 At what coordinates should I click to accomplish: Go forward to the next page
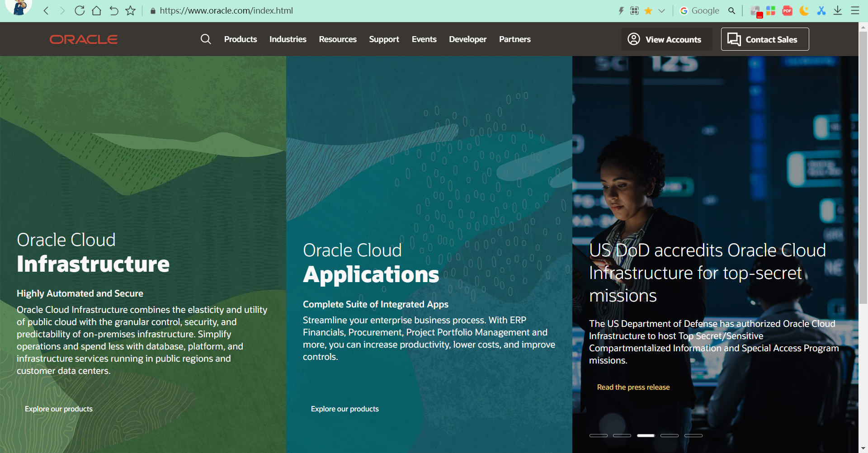[x=62, y=10]
